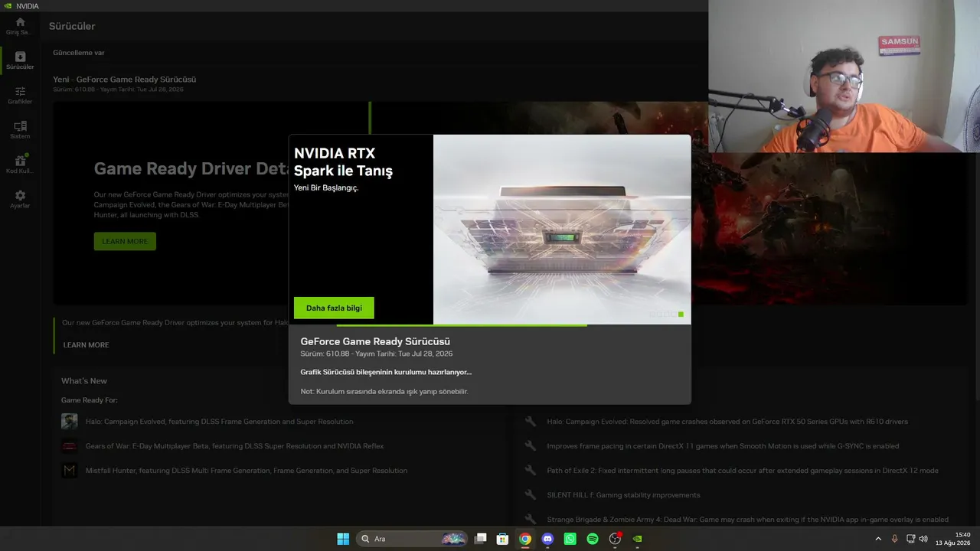Click the green LEARN MORE banner button

(x=125, y=241)
